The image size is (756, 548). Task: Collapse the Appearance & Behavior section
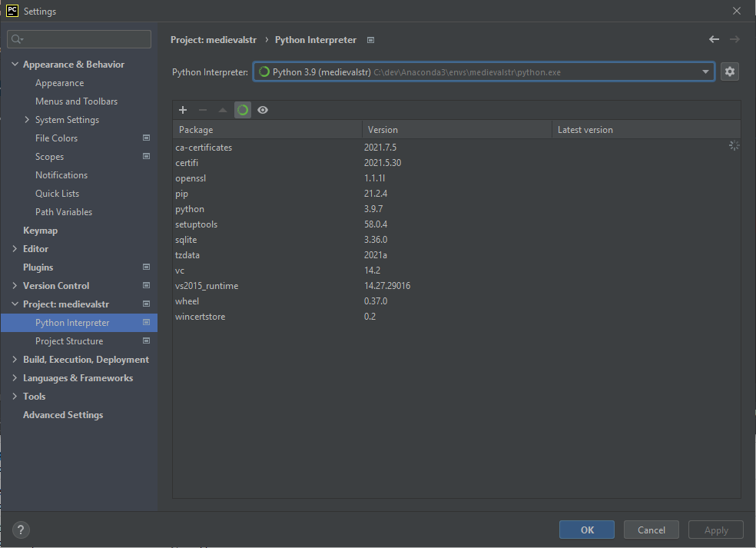pyautogui.click(x=15, y=64)
